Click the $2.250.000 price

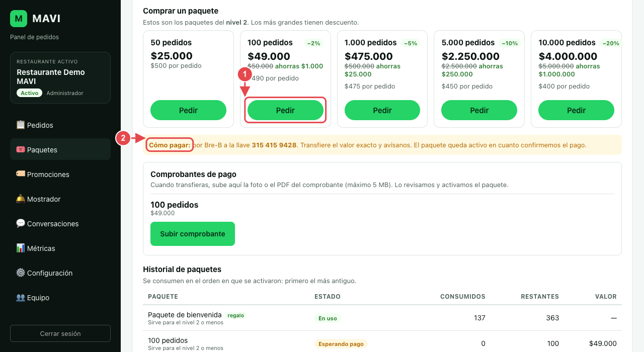pyautogui.click(x=470, y=56)
